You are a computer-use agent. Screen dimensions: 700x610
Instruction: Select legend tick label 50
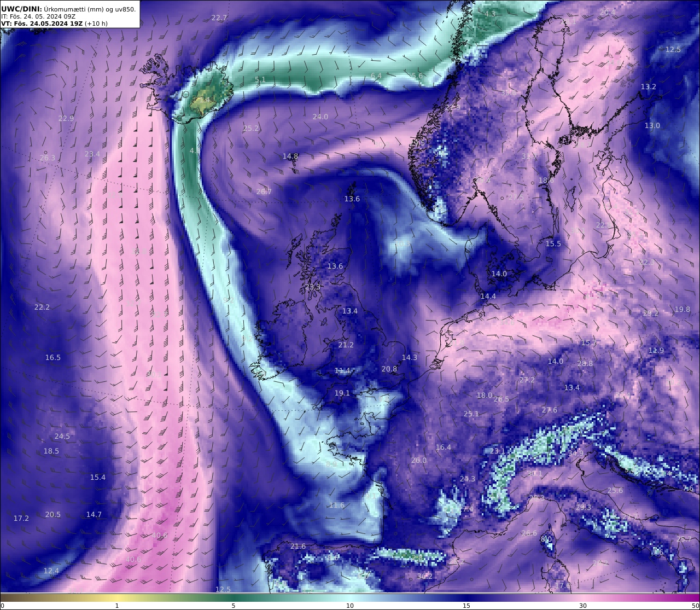point(695,605)
